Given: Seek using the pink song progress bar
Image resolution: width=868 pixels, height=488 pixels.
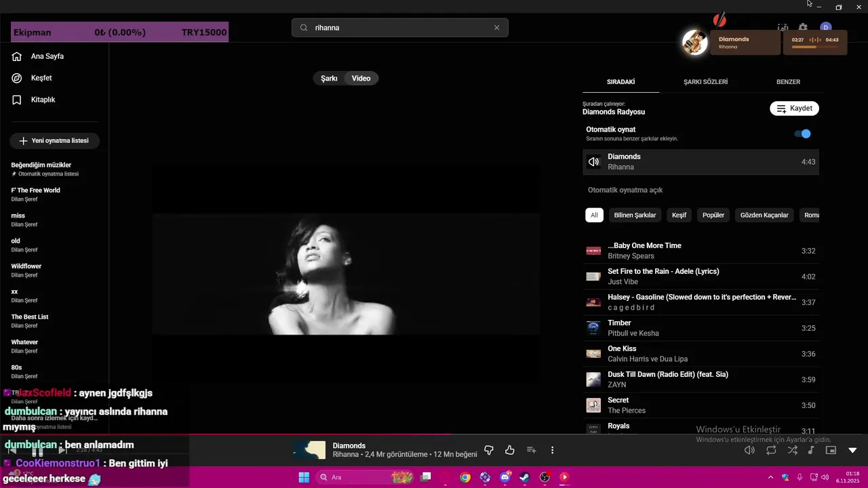Looking at the screenshot, I should (434, 434).
